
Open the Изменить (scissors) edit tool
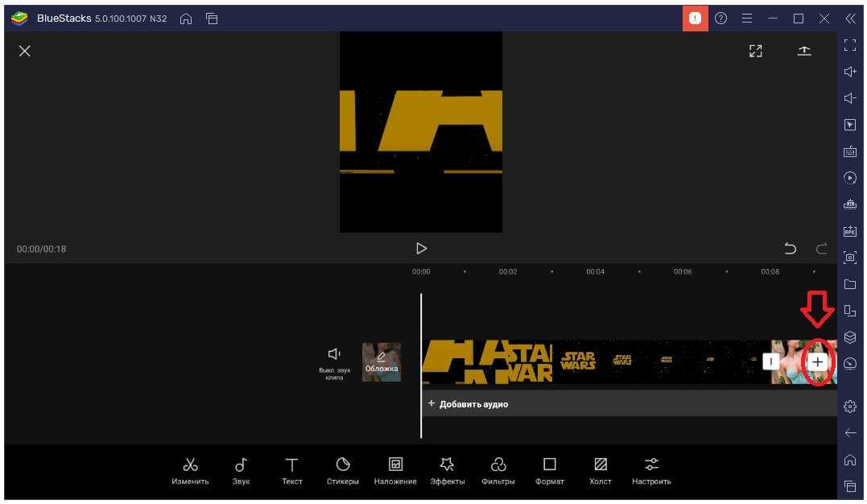point(190,470)
